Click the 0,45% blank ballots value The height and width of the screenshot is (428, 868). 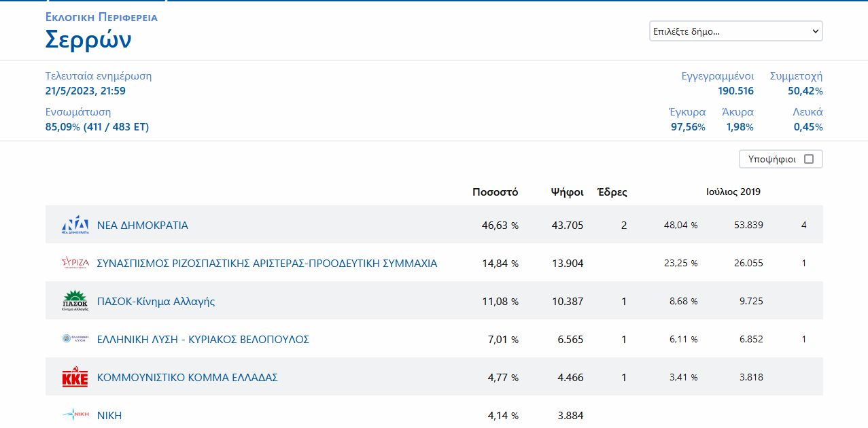point(808,127)
